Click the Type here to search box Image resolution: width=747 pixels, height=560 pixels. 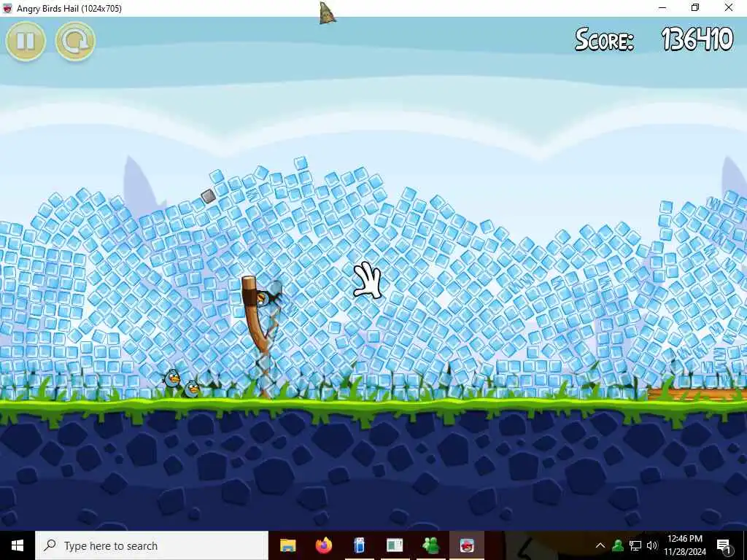pos(152,545)
